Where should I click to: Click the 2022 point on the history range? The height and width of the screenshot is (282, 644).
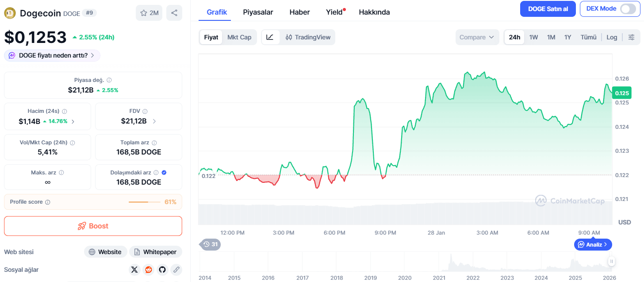[x=473, y=277]
